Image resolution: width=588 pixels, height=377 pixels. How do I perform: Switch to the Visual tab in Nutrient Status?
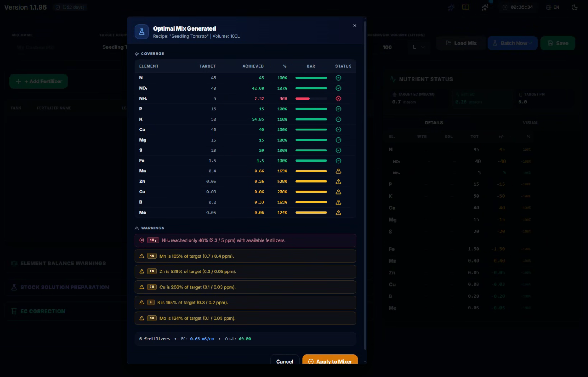point(530,123)
